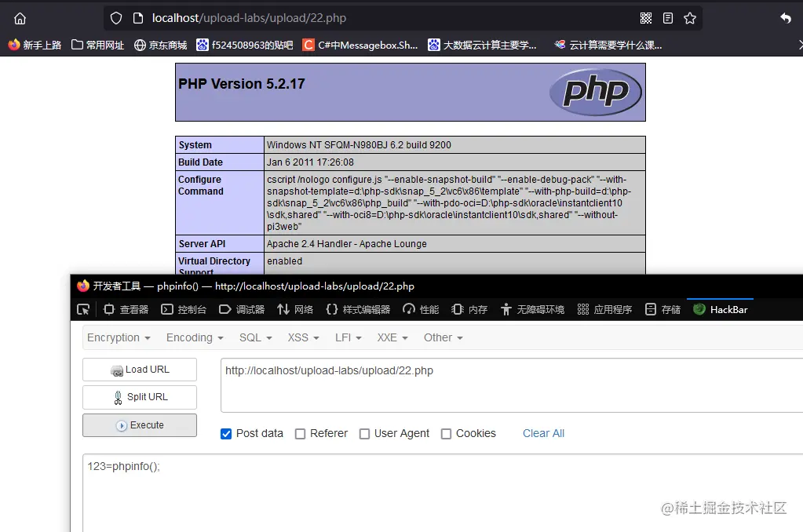Select the 'PHP Version 5.2.17' heading
The image size is (803, 532).
(241, 84)
